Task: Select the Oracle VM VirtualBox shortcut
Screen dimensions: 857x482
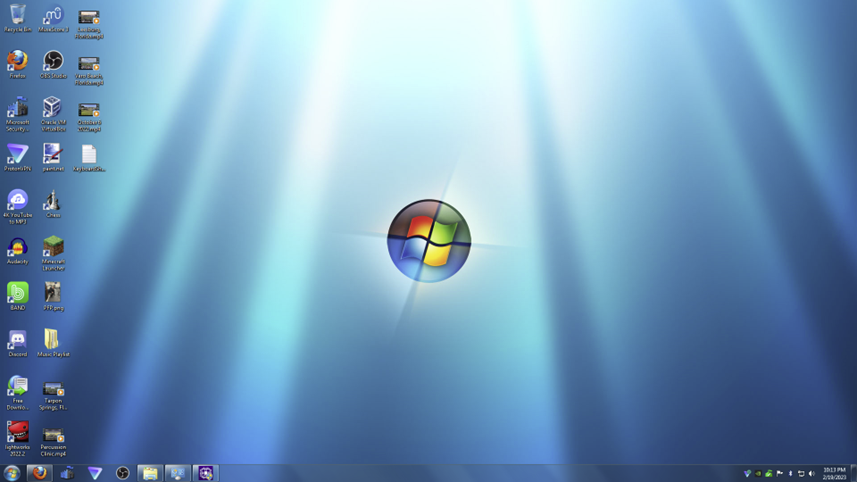Action: (x=53, y=108)
